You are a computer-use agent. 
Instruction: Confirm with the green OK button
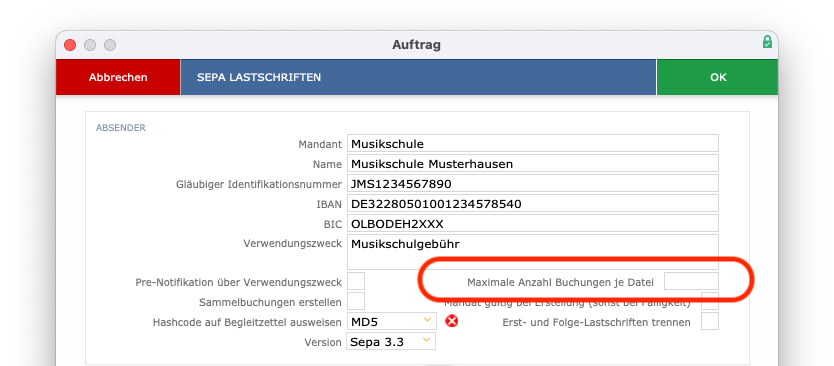pyautogui.click(x=718, y=77)
